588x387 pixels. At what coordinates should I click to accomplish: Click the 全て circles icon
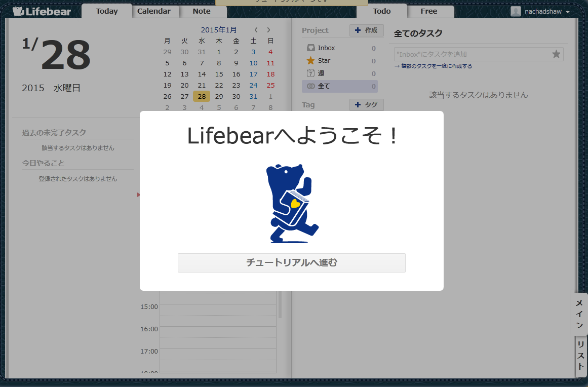(311, 86)
